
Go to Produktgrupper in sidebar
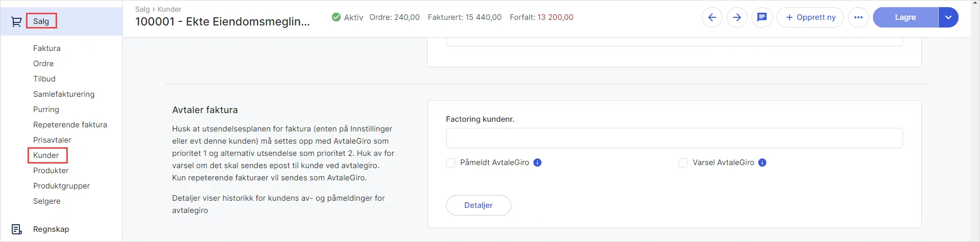pos(61,186)
